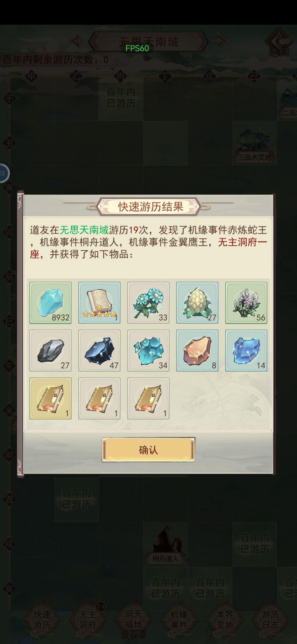Select the pinecone-shaped item with count 27
Viewport: 297px width, 644px height.
point(197,303)
